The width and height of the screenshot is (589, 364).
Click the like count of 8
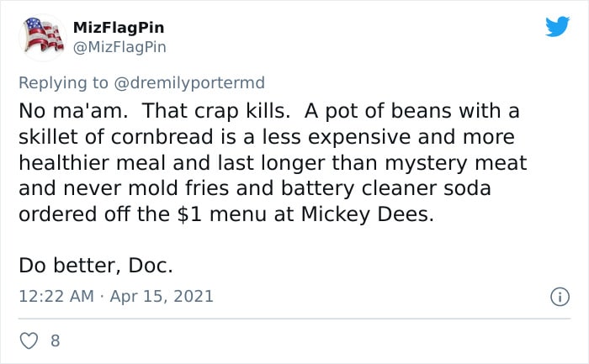[x=56, y=340]
